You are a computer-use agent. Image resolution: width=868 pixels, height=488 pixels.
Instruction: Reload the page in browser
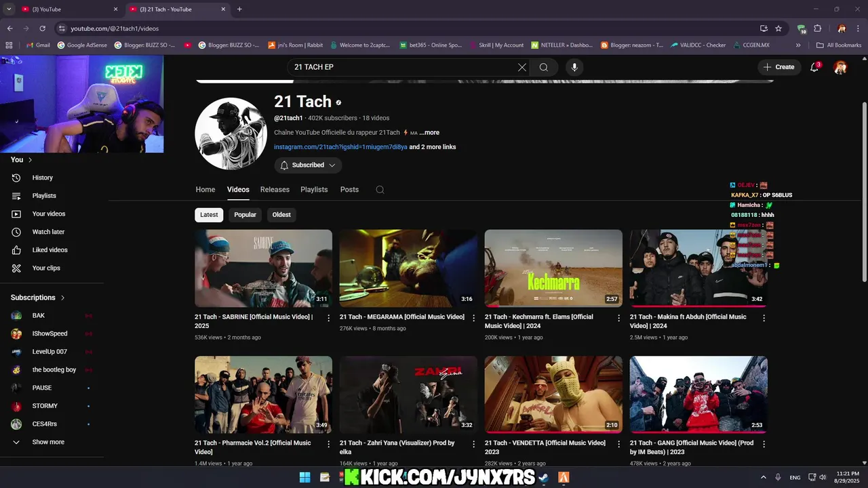pyautogui.click(x=42, y=28)
